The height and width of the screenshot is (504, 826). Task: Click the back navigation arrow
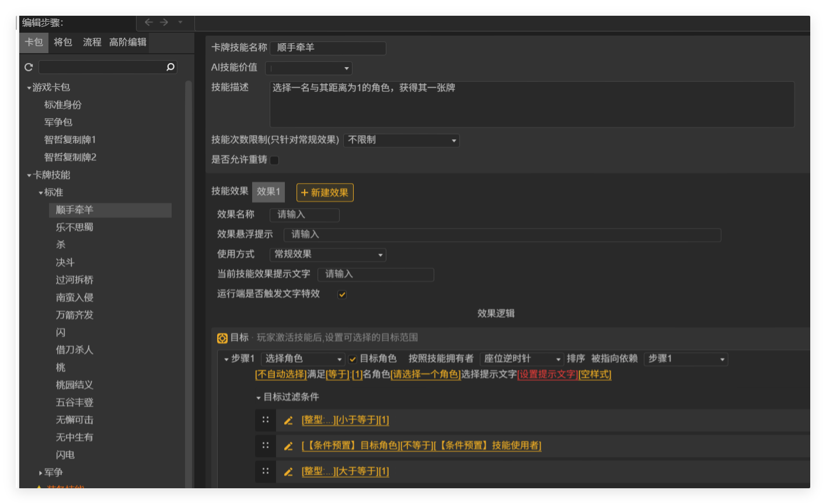(148, 23)
